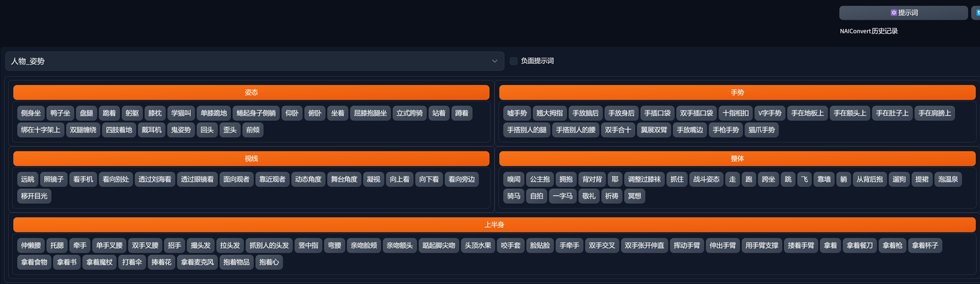
Task: Add the 手枪手势 tag
Action: click(725, 130)
